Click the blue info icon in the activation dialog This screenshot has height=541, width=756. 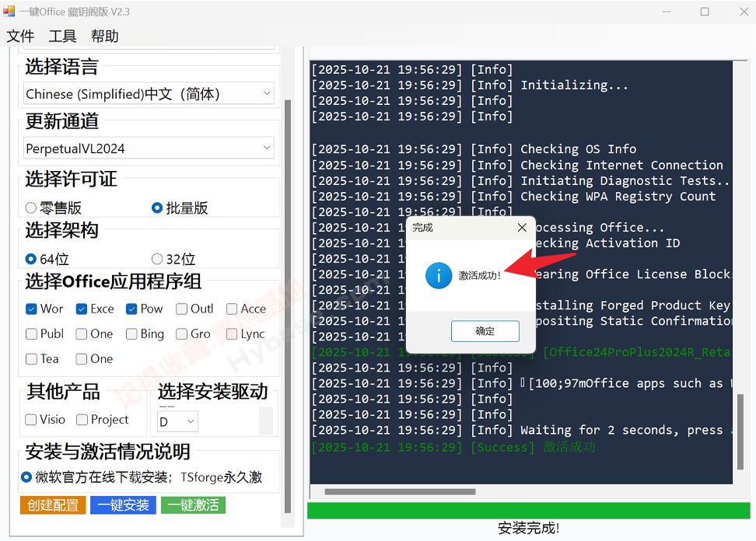pos(438,275)
